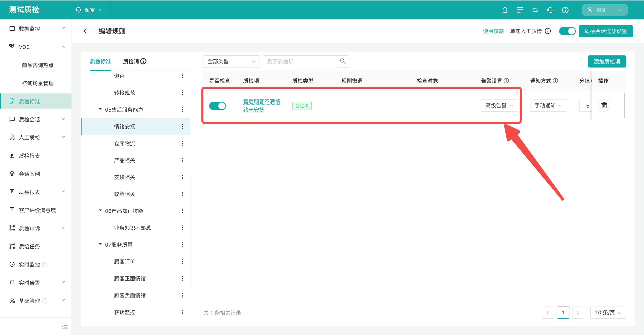Open the help question mark icon
This screenshot has height=335, width=644.
[565, 10]
